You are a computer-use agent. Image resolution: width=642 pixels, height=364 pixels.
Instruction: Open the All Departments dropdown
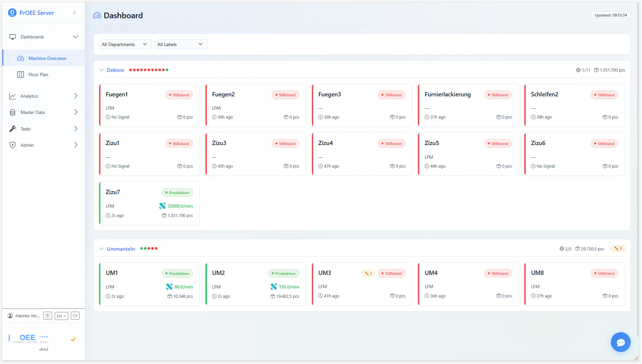pyautogui.click(x=125, y=44)
